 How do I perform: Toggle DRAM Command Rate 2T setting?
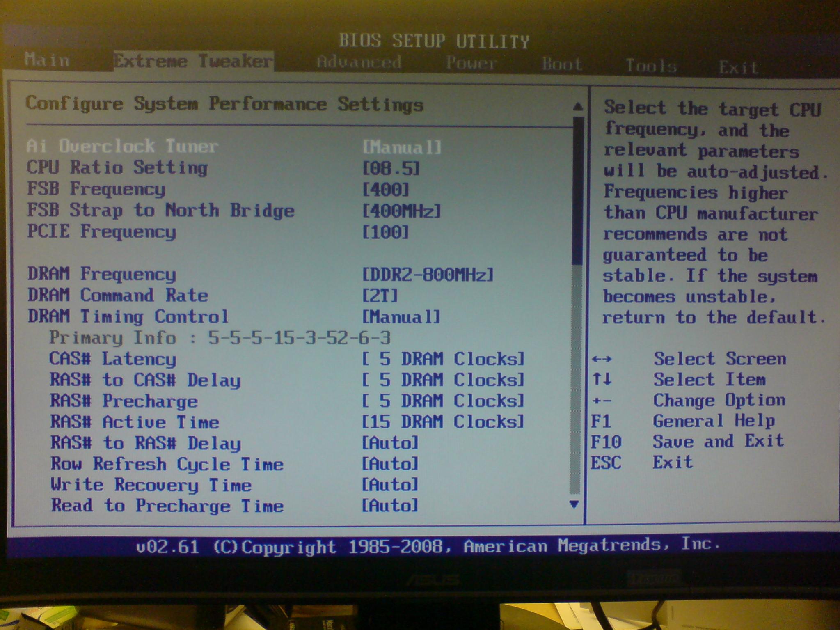(380, 296)
